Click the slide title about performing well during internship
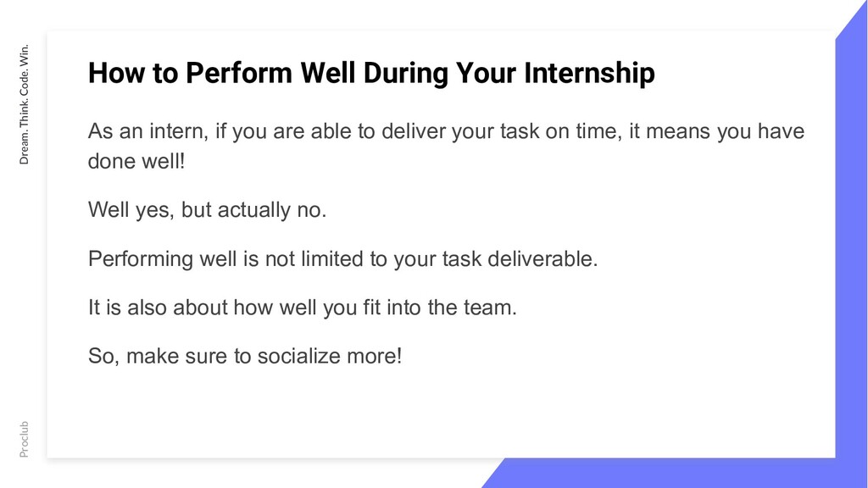The image size is (868, 488). [x=371, y=73]
